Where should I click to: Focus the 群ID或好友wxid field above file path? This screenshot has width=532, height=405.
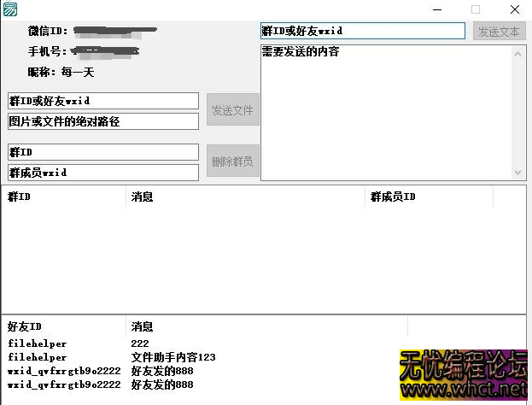(x=103, y=101)
